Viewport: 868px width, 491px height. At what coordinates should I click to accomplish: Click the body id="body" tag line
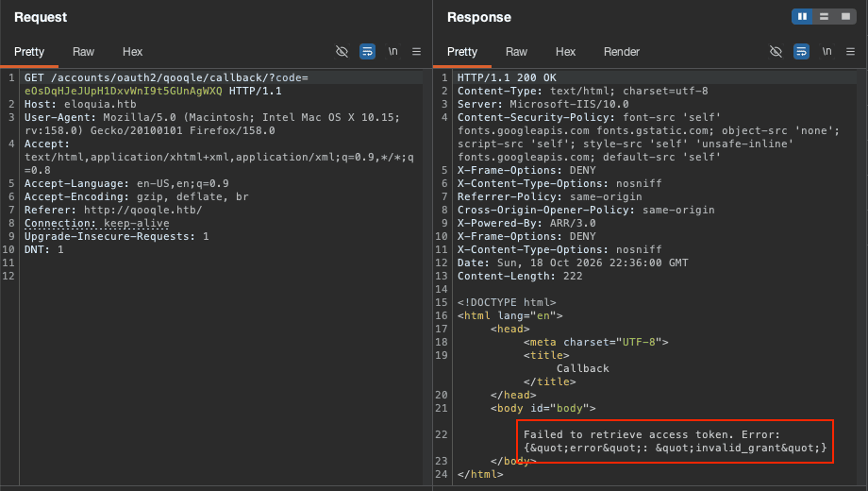pyautogui.click(x=543, y=409)
